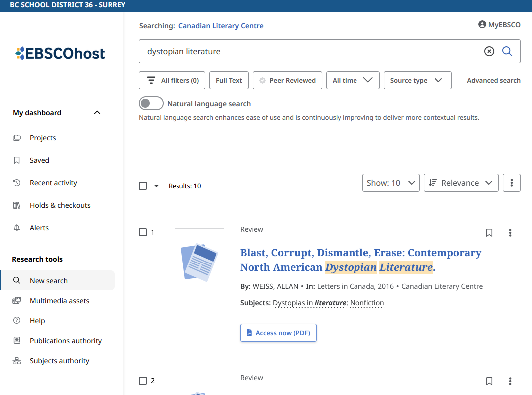Click the Results: 10 count text

click(x=185, y=186)
